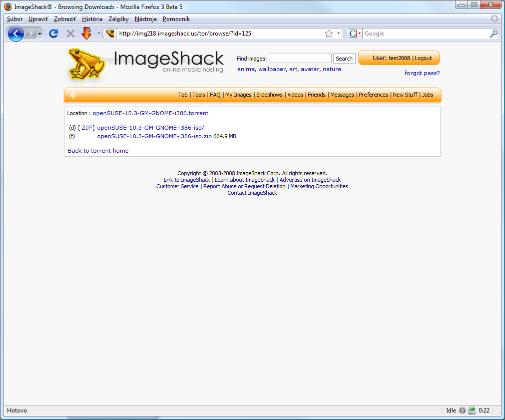The height and width of the screenshot is (420, 505).
Task: Click the ZIP link for the iso folder
Action: pos(86,128)
